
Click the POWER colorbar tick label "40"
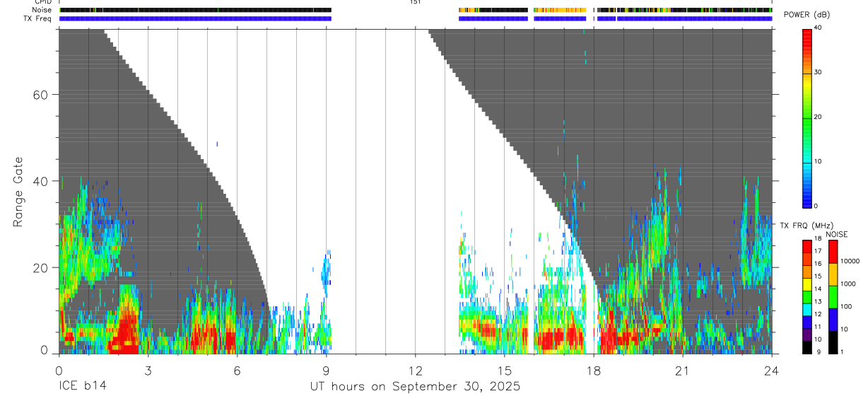pyautogui.click(x=819, y=28)
